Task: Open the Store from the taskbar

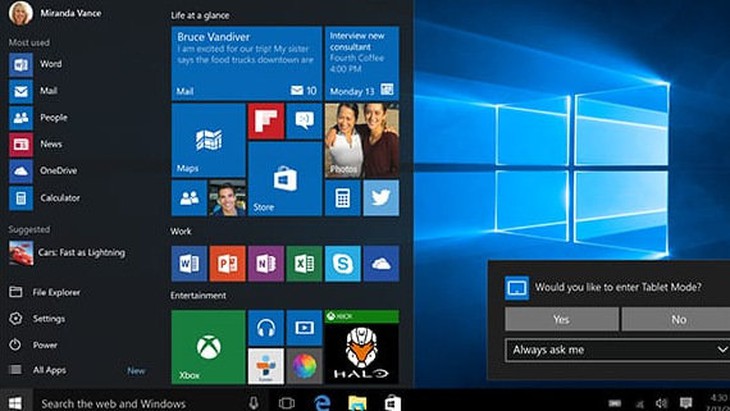Action: (x=392, y=403)
